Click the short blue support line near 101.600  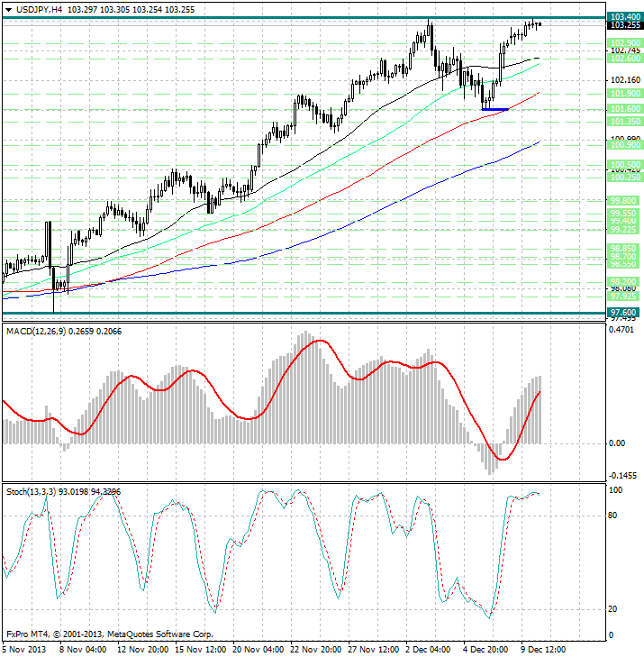(494, 109)
